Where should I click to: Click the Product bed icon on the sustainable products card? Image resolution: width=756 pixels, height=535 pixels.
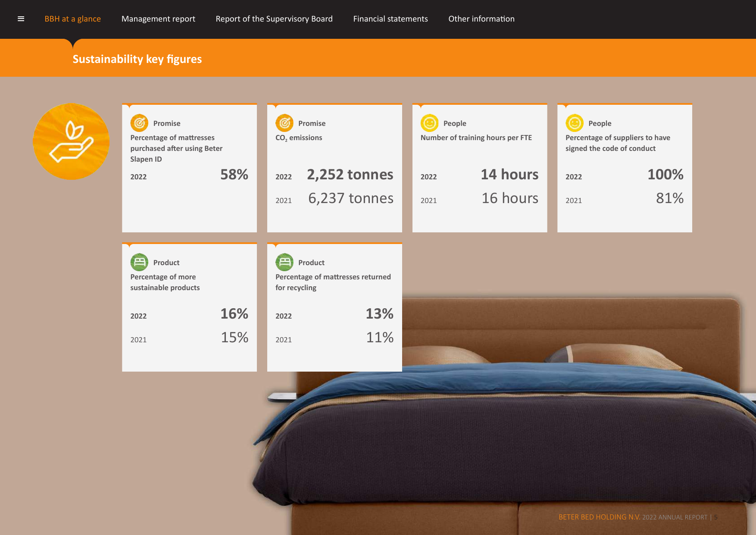(139, 262)
